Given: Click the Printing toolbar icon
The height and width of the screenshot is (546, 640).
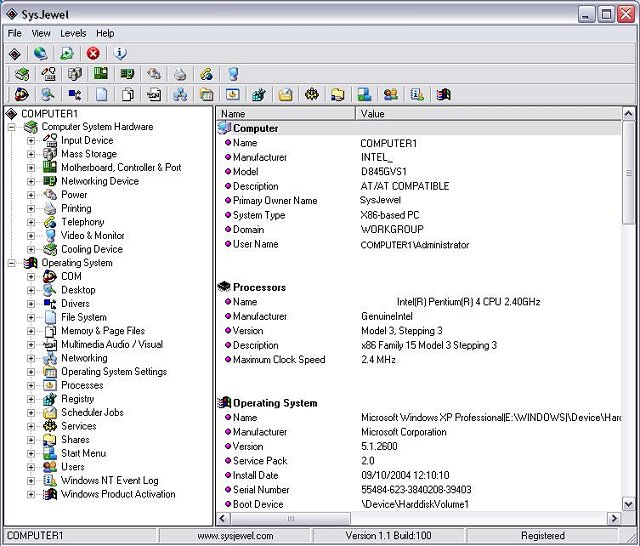Looking at the screenshot, I should [x=179, y=74].
